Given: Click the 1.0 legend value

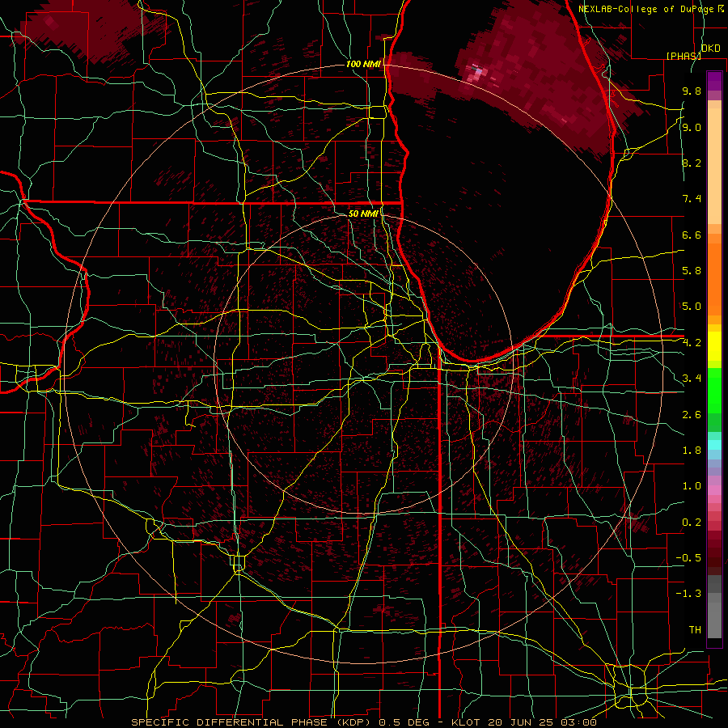Looking at the screenshot, I should coord(692,486).
